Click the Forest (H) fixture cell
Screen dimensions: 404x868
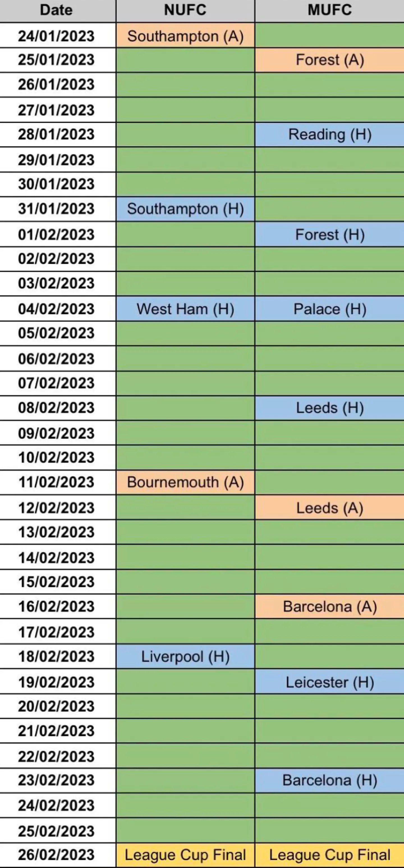[x=330, y=234]
